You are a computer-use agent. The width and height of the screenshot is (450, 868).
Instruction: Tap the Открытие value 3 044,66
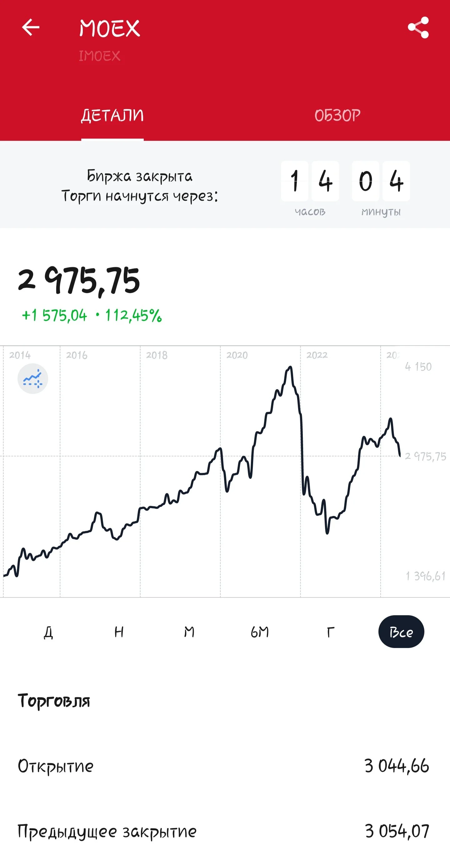click(x=397, y=766)
